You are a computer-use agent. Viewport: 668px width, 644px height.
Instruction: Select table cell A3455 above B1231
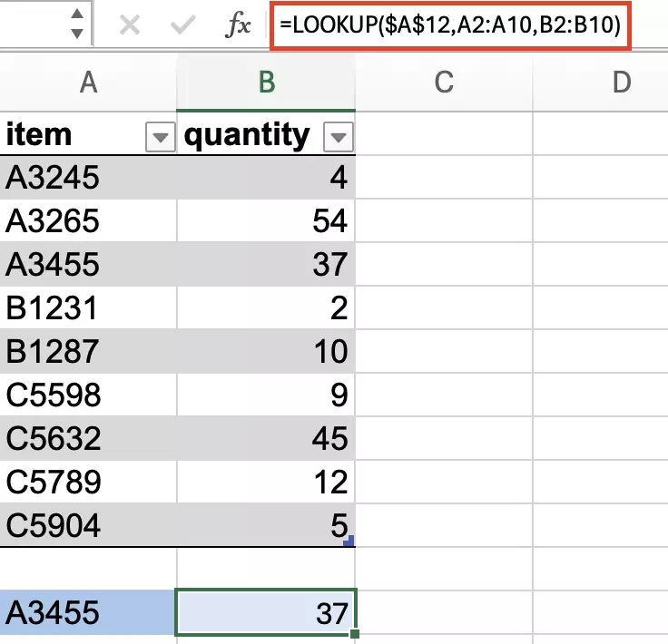[88, 264]
